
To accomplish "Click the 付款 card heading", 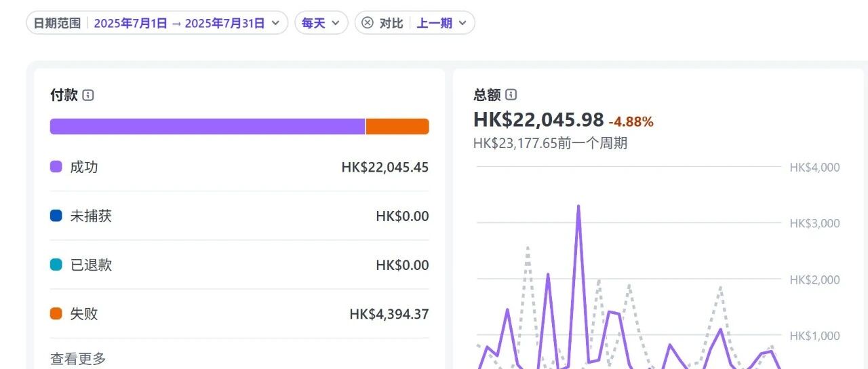I will [64, 95].
